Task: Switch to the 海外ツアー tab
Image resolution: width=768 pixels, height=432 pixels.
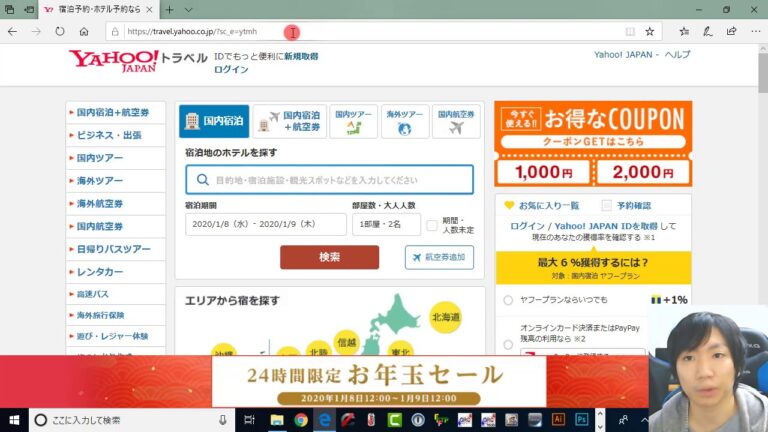Action: [405, 121]
